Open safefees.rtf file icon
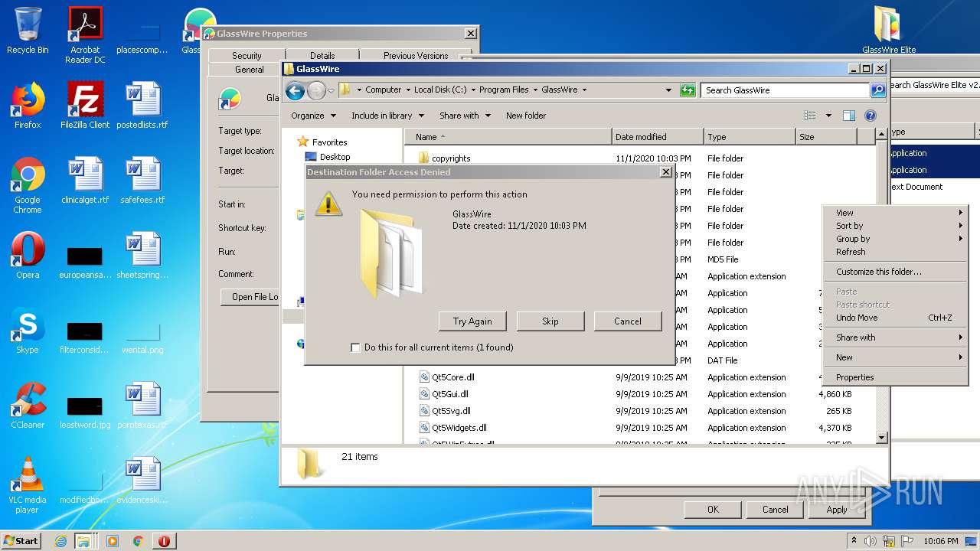 tap(142, 181)
